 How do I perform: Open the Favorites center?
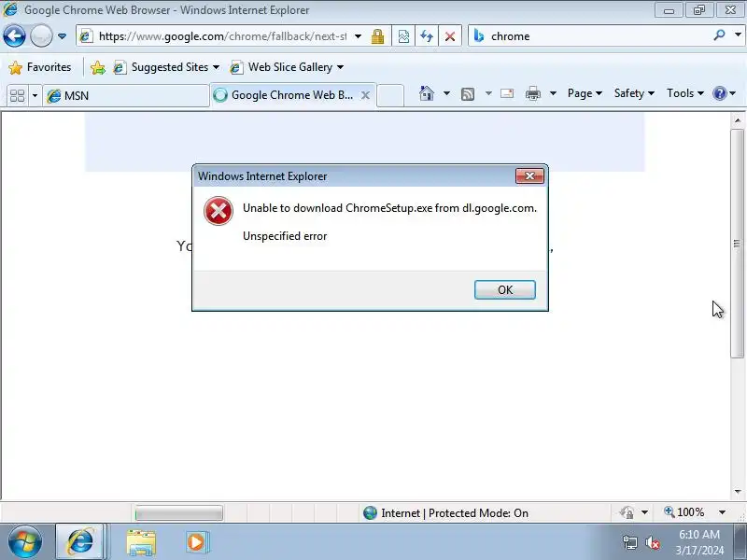40,67
